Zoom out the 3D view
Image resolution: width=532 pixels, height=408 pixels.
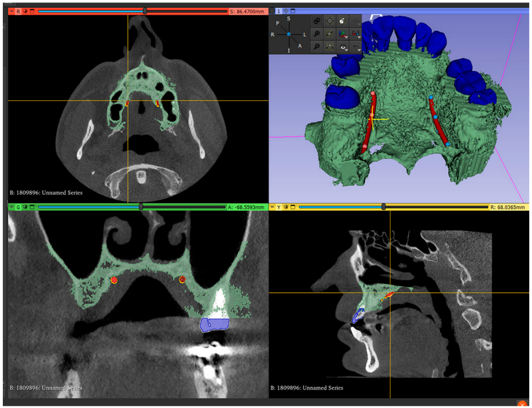(316, 47)
